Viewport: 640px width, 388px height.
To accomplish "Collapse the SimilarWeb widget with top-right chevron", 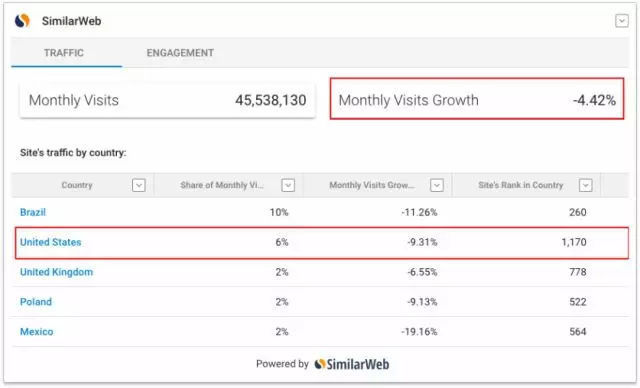I will pos(622,21).
